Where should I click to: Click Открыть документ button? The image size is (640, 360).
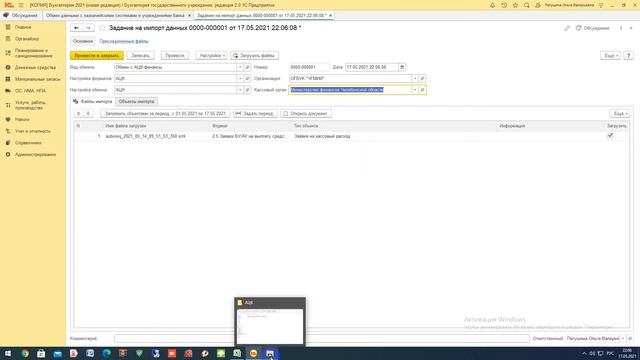pos(306,113)
